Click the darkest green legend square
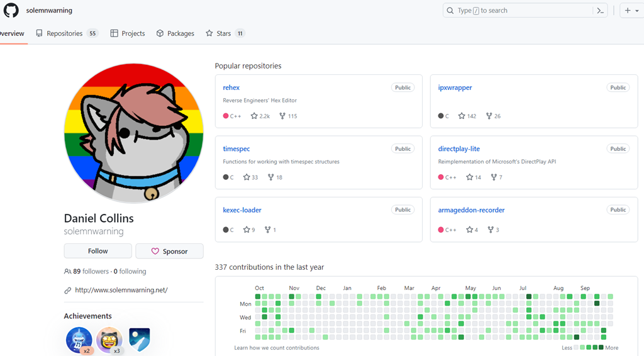Screen dimensions: 644x356 tap(601, 347)
